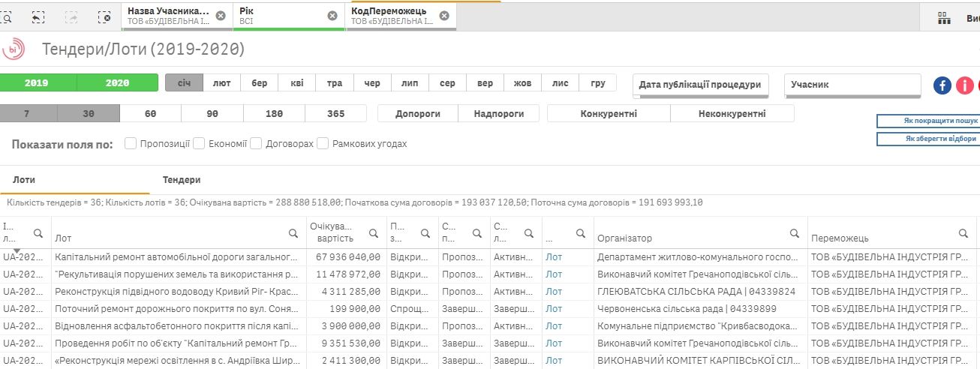Open the smart search selection tool
The height and width of the screenshot is (369, 980).
click(x=6, y=16)
